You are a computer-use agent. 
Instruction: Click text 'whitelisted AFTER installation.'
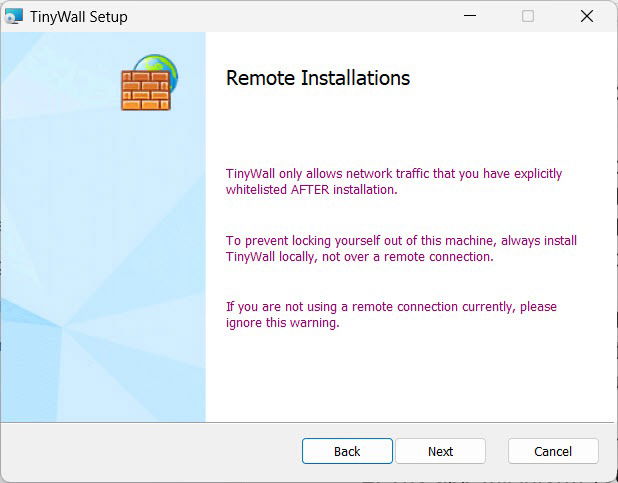312,190
